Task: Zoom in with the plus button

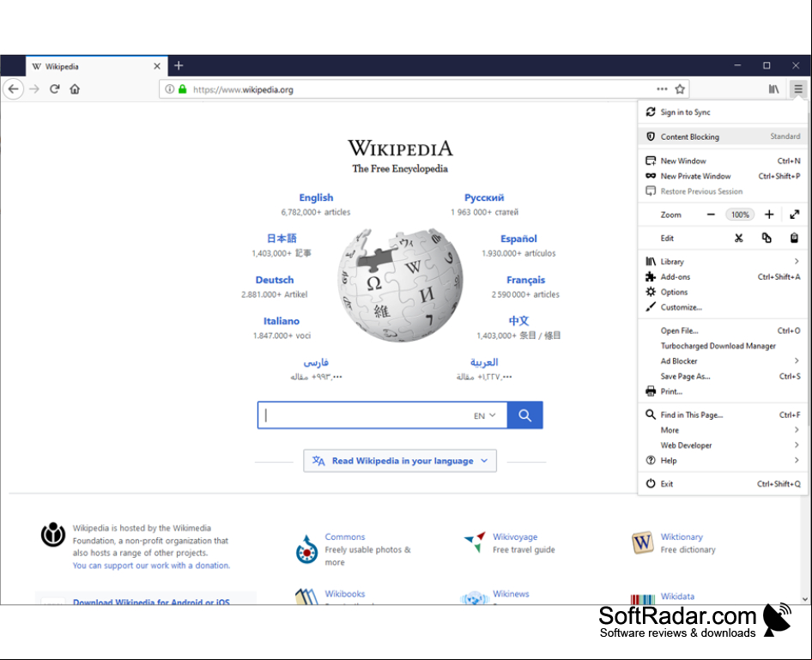Action: tap(769, 215)
